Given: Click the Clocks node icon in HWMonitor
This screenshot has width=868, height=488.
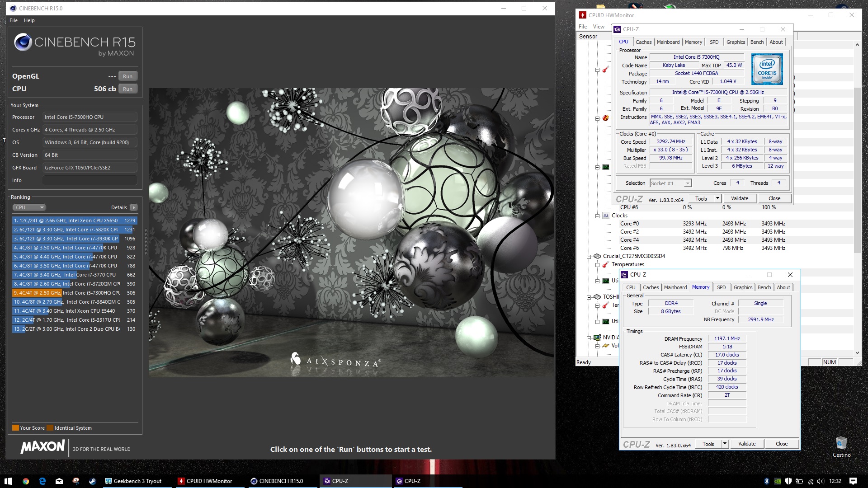Looking at the screenshot, I should (606, 216).
